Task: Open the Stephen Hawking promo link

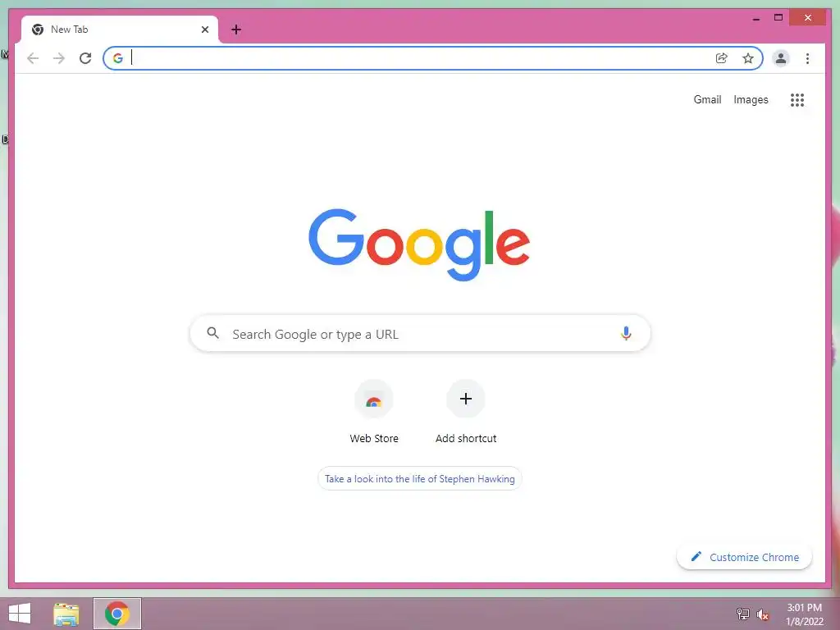Action: [419, 478]
